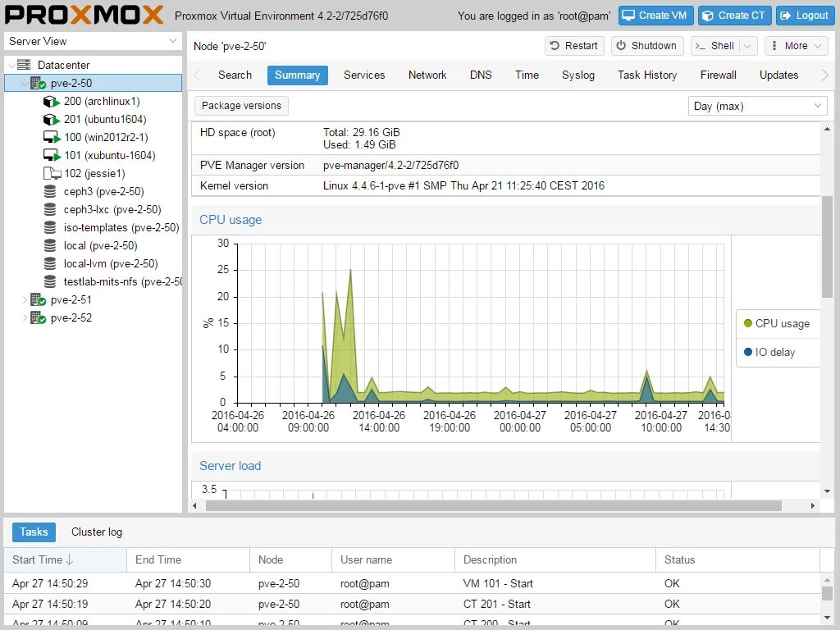Click the Shutdown button
Image resolution: width=840 pixels, height=630 pixels.
(646, 46)
